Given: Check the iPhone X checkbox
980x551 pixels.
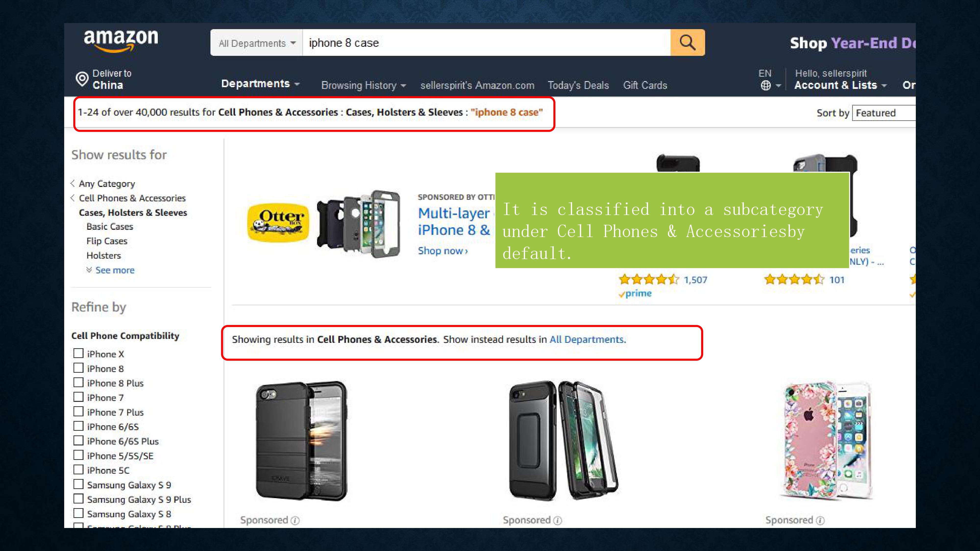Looking at the screenshot, I should (x=78, y=353).
